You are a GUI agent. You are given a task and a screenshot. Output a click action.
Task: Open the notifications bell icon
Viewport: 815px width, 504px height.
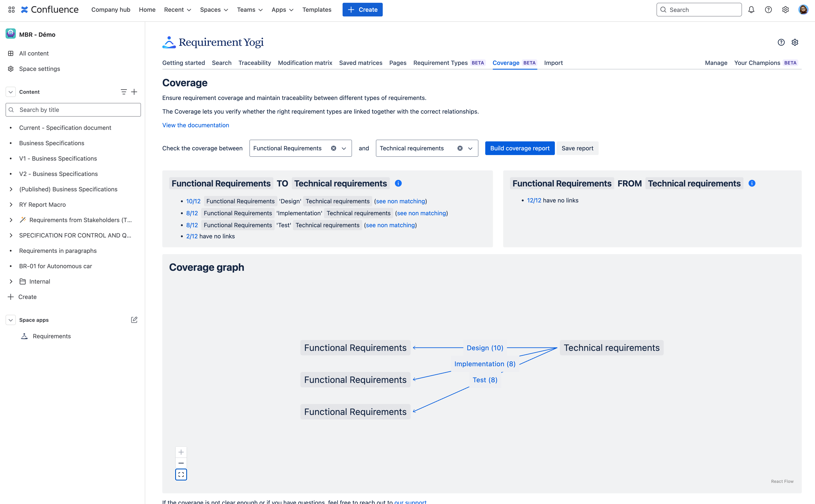click(x=751, y=10)
